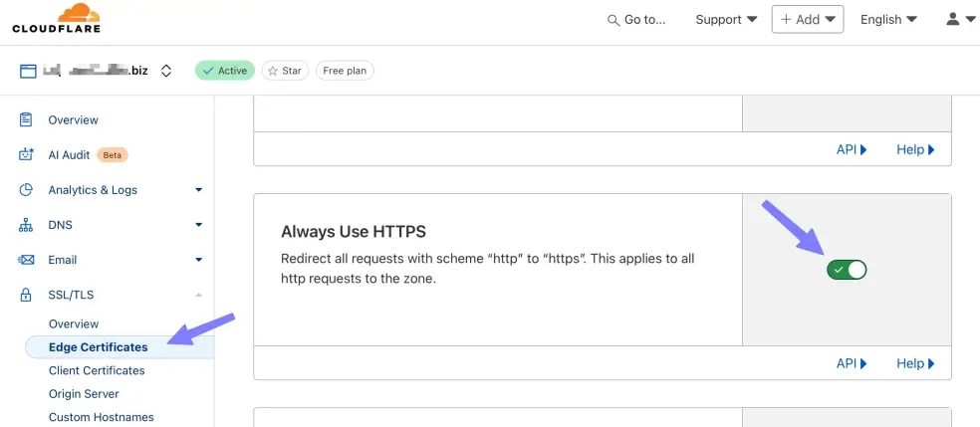
Task: Click the search magnifier icon
Action: (x=613, y=20)
